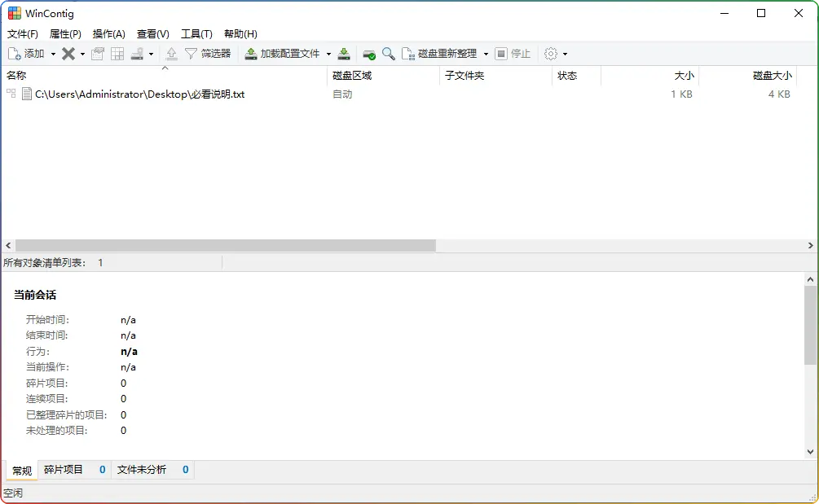Switch to the 常规 tab
This screenshot has width=819, height=504.
coord(22,471)
